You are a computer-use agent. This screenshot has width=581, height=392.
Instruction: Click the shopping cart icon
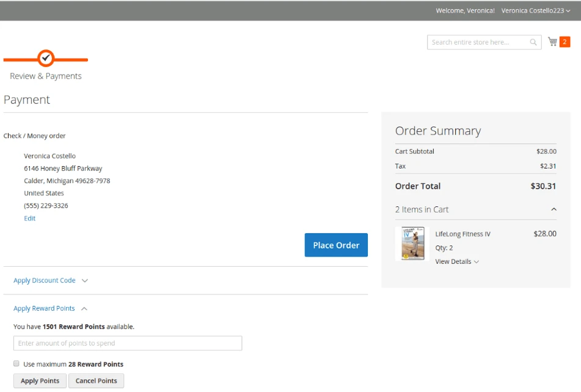(x=552, y=42)
